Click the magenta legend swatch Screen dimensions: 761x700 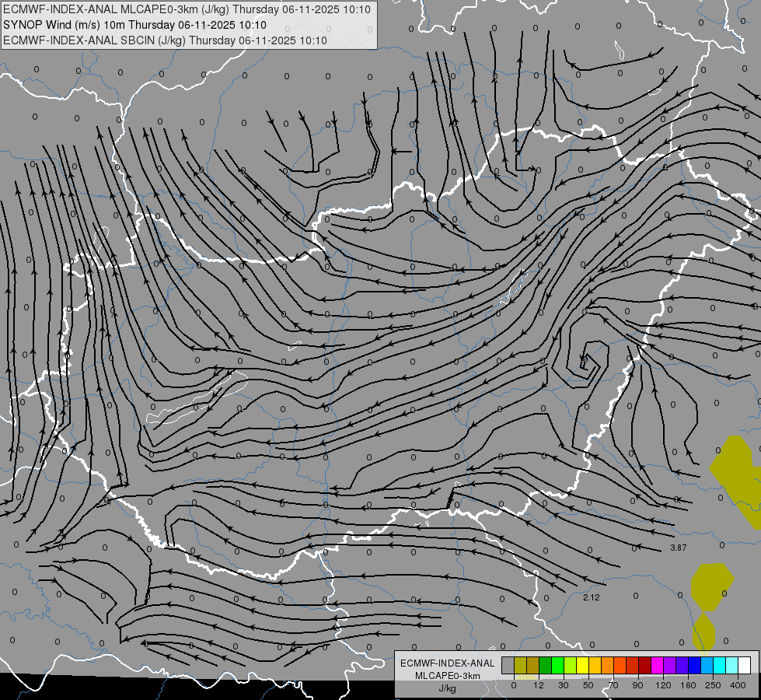click(x=657, y=665)
